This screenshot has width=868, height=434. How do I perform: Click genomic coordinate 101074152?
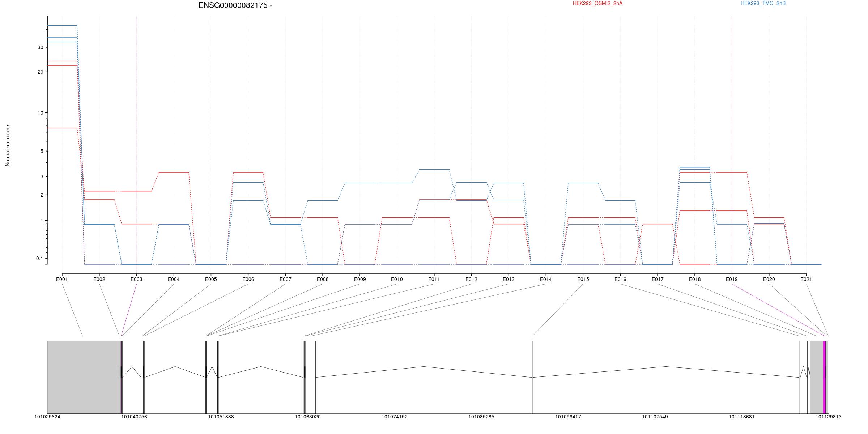(395, 417)
